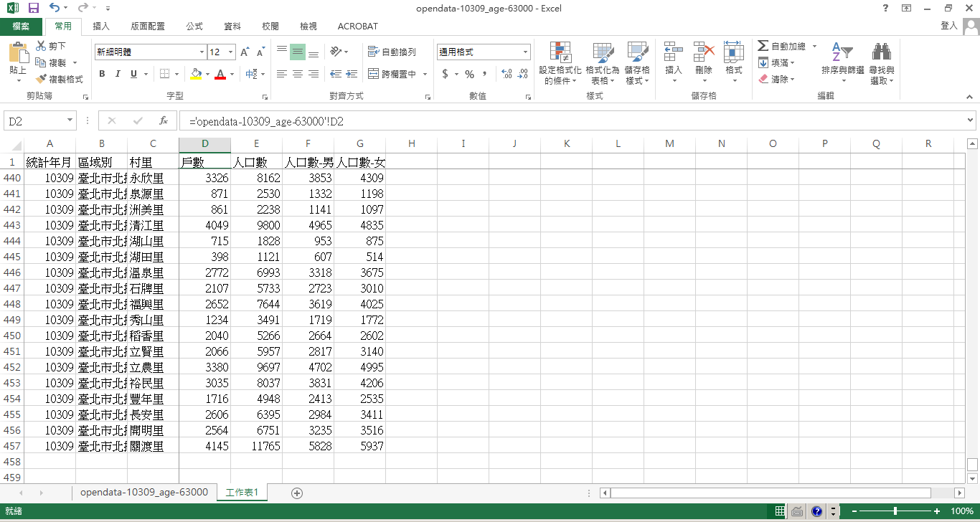Screen dimensions: 980x522
Task: Add a new sheet with plus icon
Action: [x=297, y=493]
